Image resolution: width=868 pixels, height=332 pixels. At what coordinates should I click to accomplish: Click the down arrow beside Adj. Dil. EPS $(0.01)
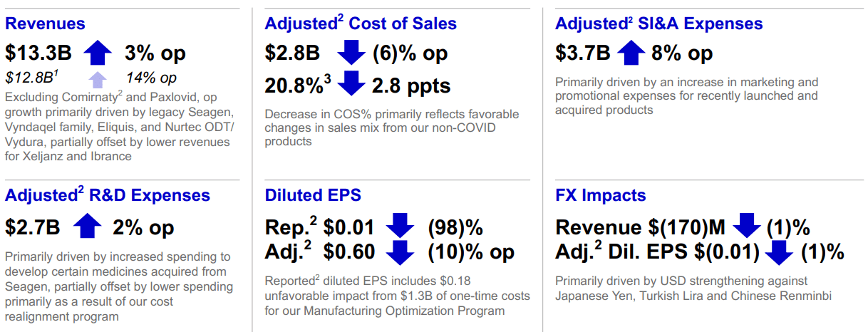point(781,251)
